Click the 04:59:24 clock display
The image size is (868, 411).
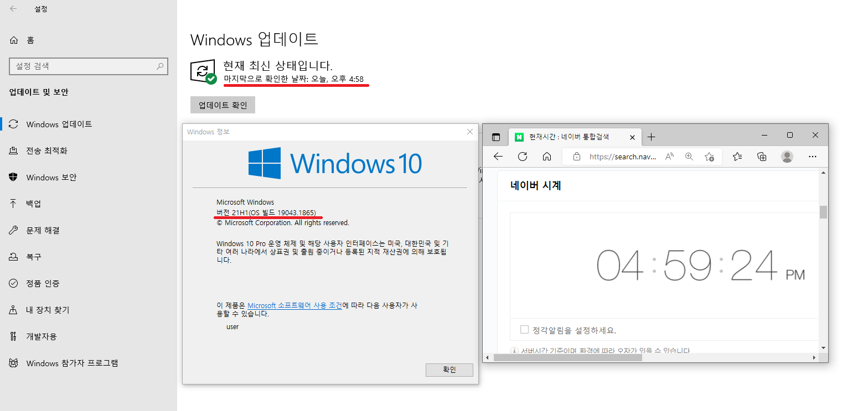pos(700,266)
